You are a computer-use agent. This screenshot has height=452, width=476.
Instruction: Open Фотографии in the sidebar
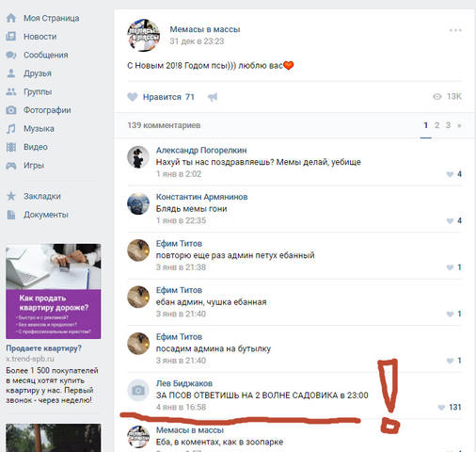47,110
